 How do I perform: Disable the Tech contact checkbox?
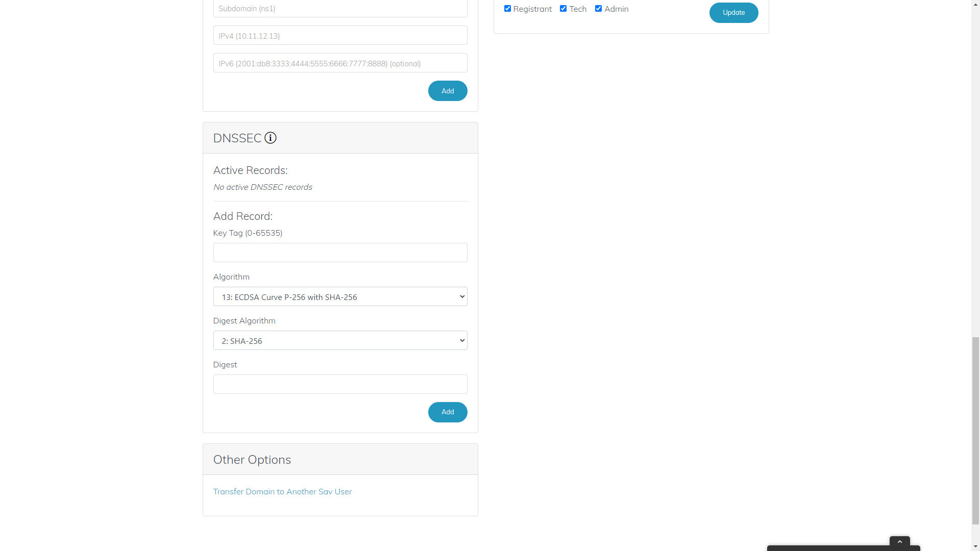point(563,8)
